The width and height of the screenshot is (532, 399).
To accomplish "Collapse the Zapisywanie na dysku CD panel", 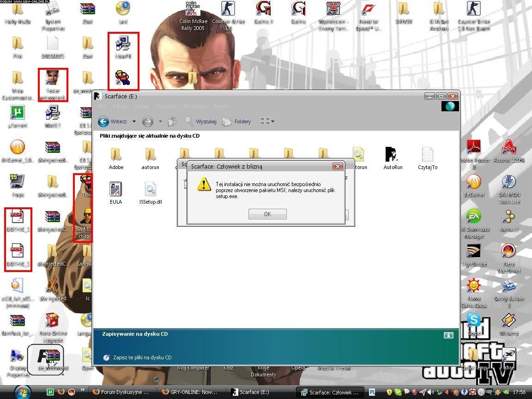I will click(448, 335).
